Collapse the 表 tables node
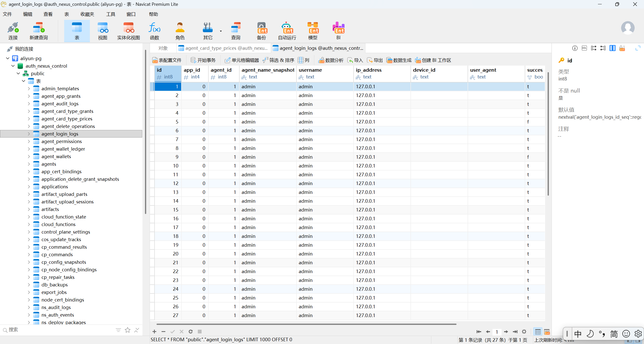644x344 pixels. pyautogui.click(x=24, y=81)
